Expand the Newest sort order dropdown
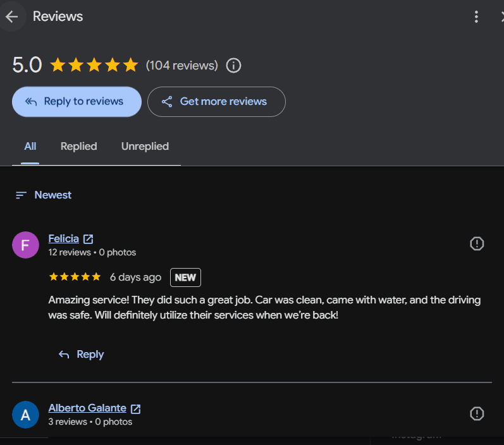504x445 pixels. tap(44, 195)
